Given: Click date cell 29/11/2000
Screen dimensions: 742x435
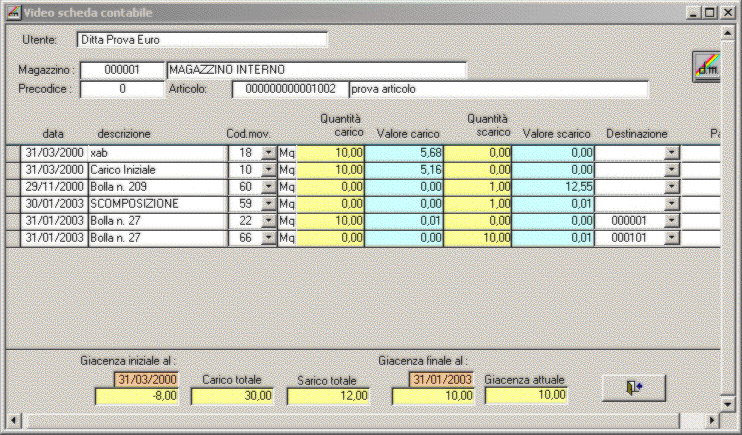Looking at the screenshot, I should [54, 187].
